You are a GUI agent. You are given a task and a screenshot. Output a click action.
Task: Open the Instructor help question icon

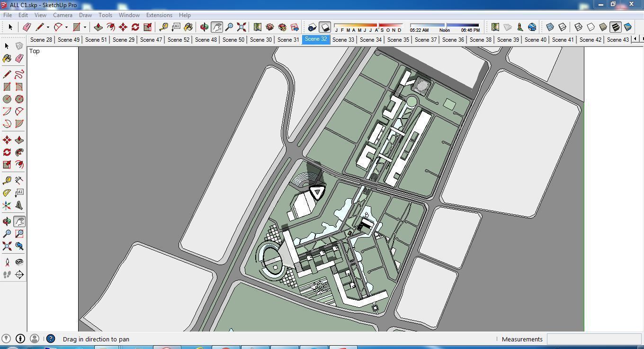[51, 339]
